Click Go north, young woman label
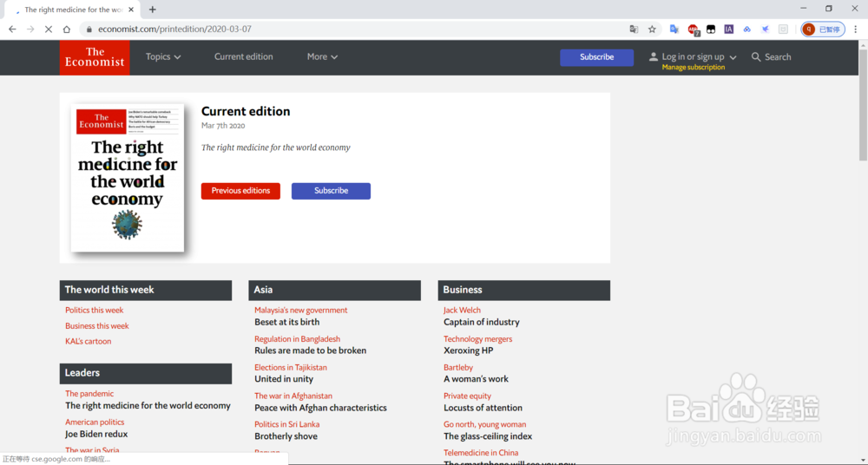 pyautogui.click(x=484, y=424)
